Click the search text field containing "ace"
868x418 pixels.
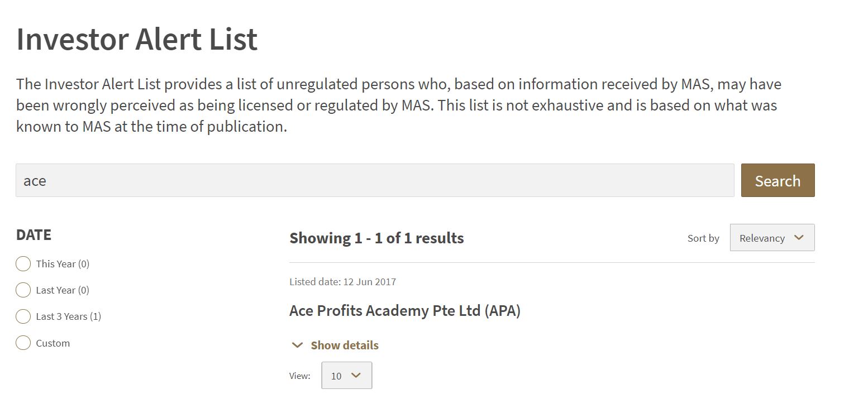click(374, 180)
